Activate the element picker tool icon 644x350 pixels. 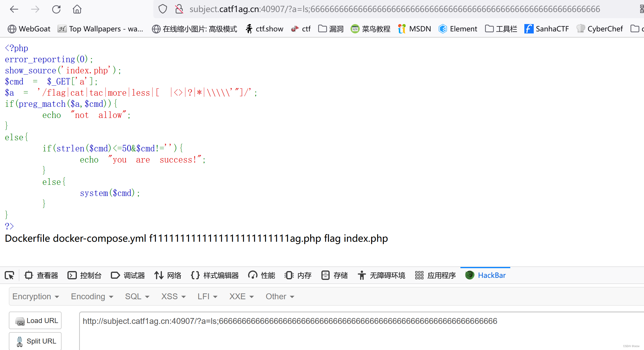pyautogui.click(x=9, y=275)
